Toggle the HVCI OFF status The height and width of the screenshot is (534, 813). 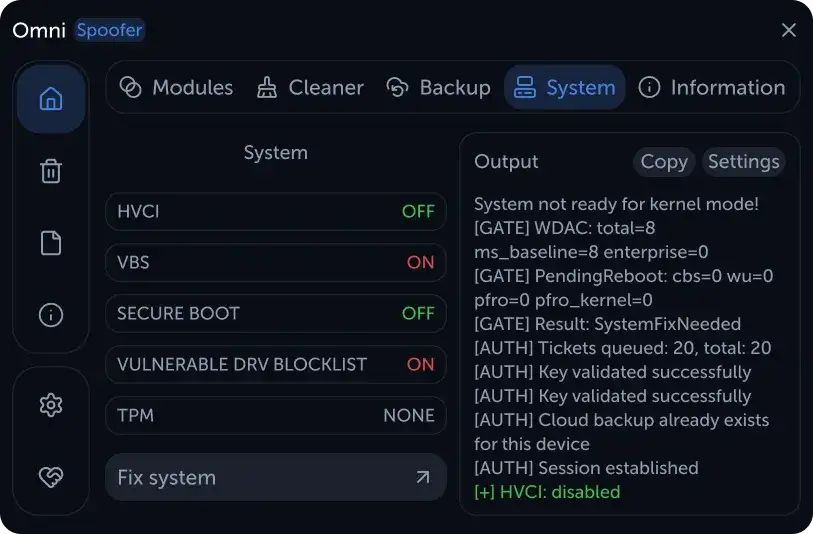418,212
